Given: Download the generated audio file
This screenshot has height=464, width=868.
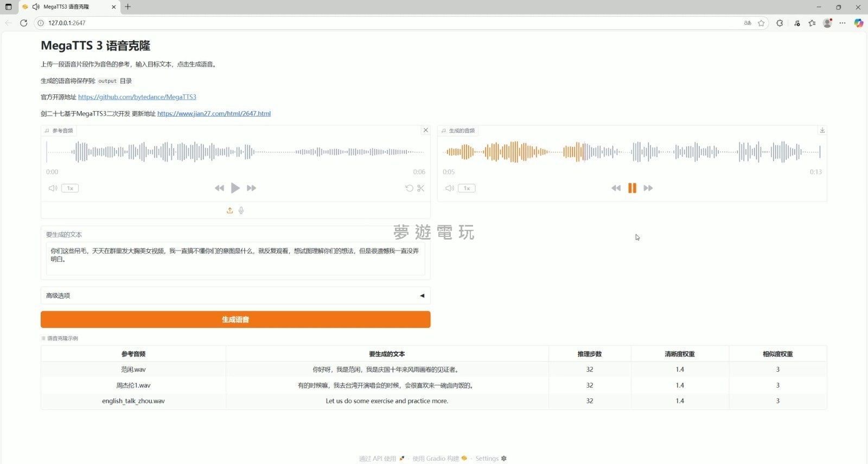Looking at the screenshot, I should click(x=822, y=130).
